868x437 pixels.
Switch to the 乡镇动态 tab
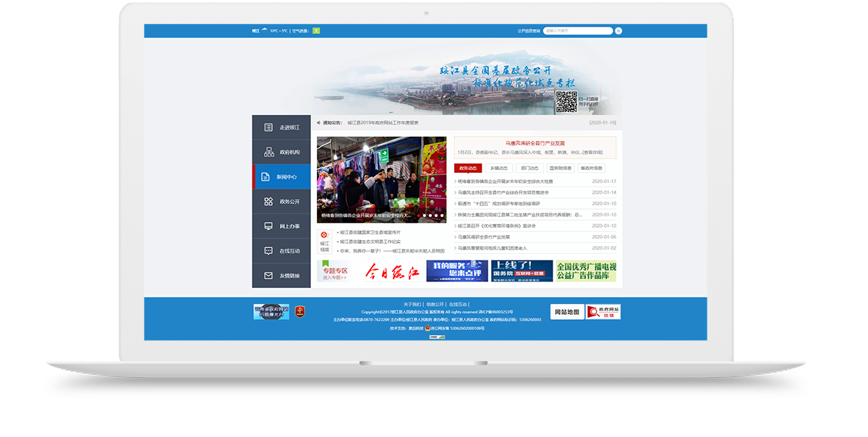[498, 168]
